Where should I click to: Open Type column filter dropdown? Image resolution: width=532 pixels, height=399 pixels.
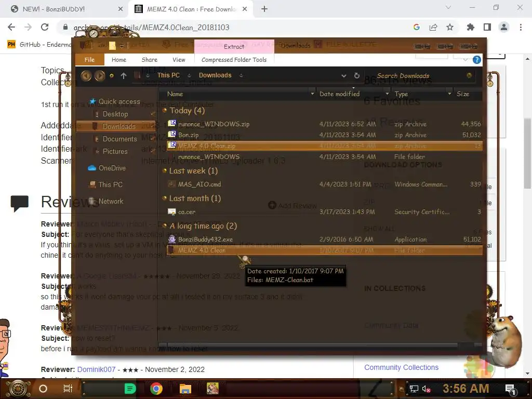click(x=449, y=94)
